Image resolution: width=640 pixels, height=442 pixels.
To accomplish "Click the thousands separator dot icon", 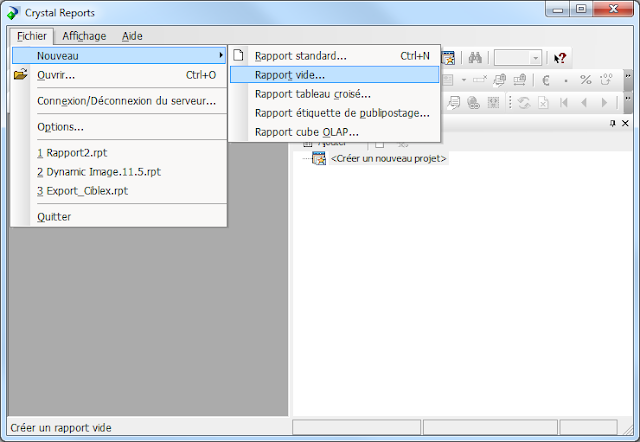I will 566,80.
